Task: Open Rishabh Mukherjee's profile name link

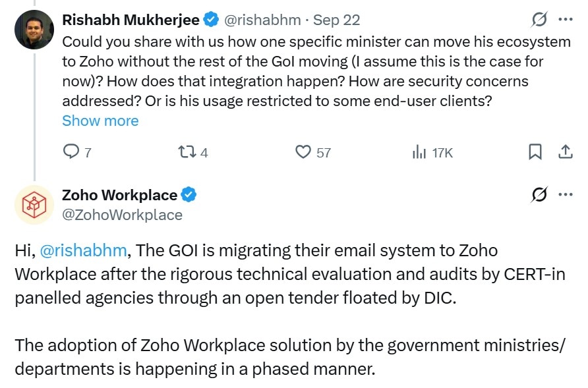Action: coord(131,20)
